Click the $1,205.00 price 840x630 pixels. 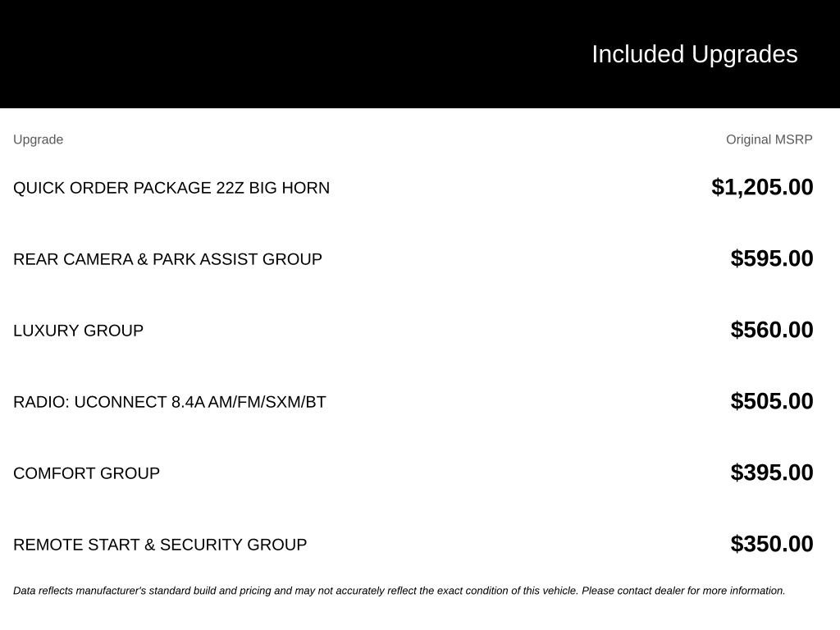[762, 187]
